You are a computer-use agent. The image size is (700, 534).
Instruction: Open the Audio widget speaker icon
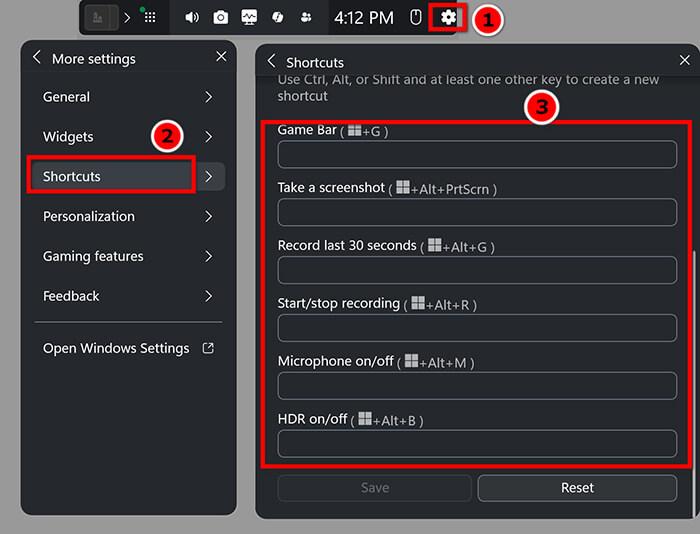[x=192, y=18]
